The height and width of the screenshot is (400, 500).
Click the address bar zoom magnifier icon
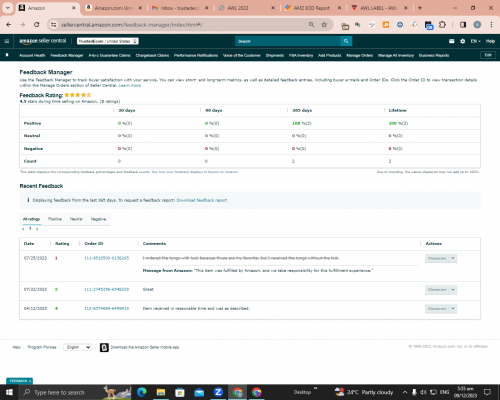(311, 25)
